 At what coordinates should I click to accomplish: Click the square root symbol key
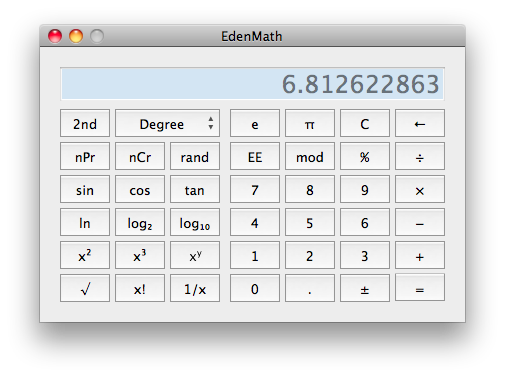tap(85, 288)
